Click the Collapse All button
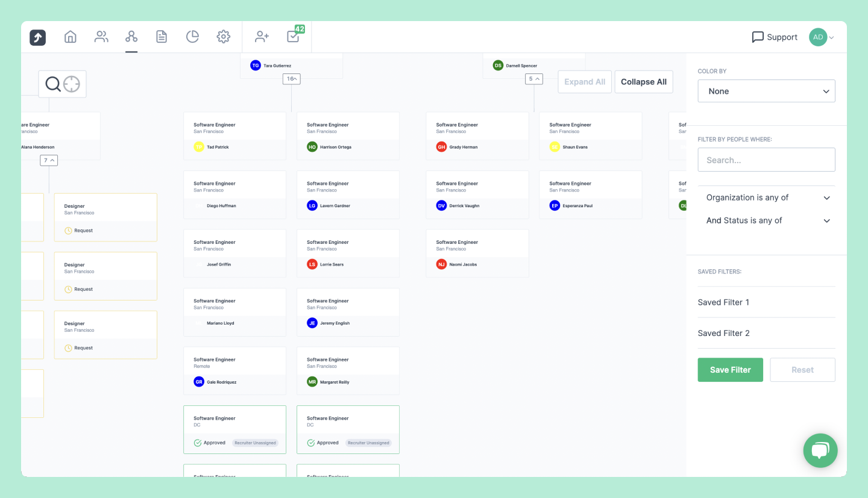868x498 pixels. (643, 81)
